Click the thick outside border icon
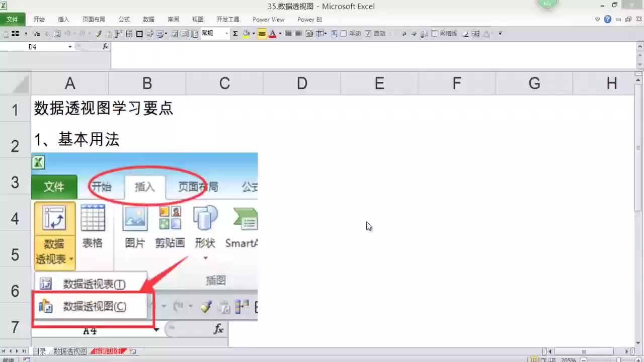The width and height of the screenshot is (644, 362). click(139, 34)
